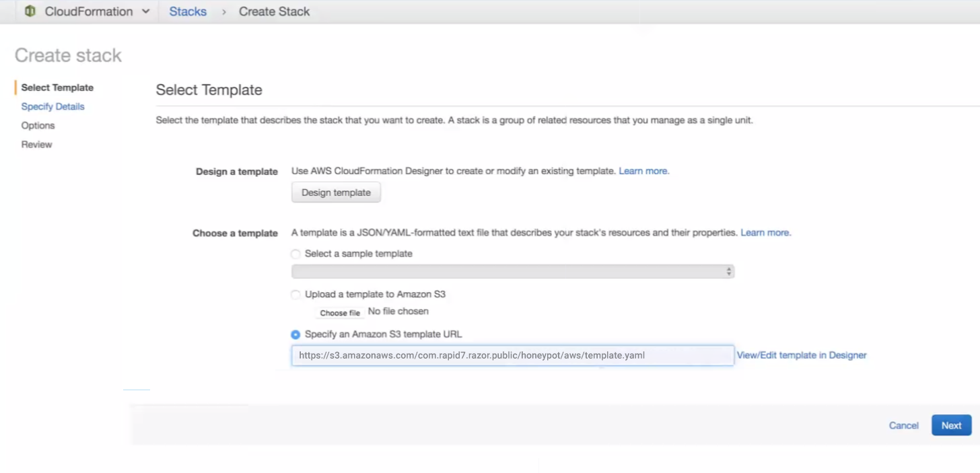Go to Stacks breadcrumb link
Image resolution: width=980 pixels, height=473 pixels.
pos(188,11)
